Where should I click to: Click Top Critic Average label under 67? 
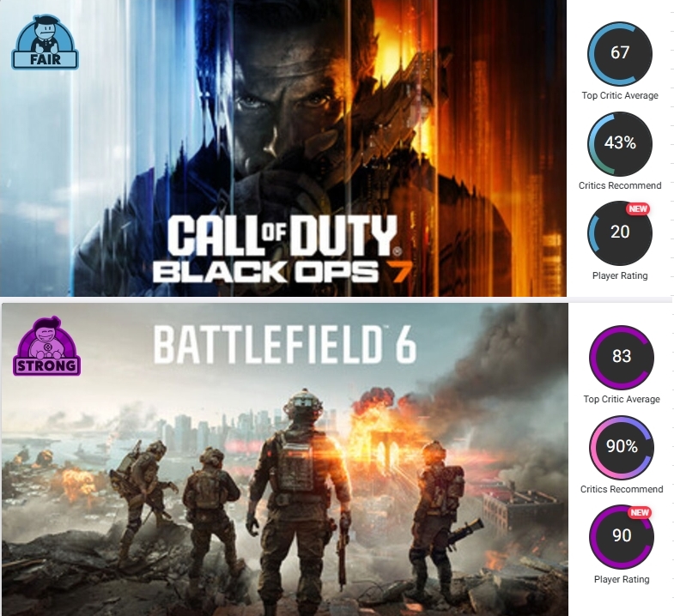coord(620,96)
